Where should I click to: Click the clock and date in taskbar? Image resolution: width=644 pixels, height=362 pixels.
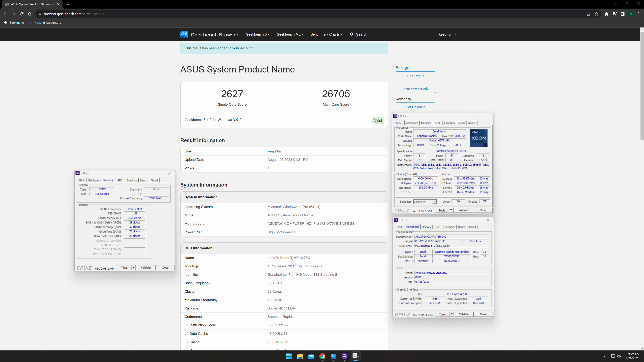(x=632, y=356)
